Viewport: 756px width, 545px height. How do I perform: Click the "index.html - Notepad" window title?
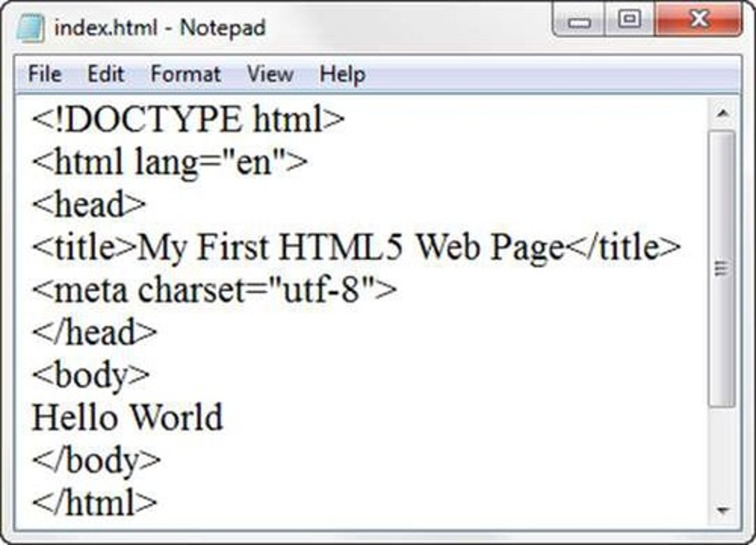click(x=160, y=28)
